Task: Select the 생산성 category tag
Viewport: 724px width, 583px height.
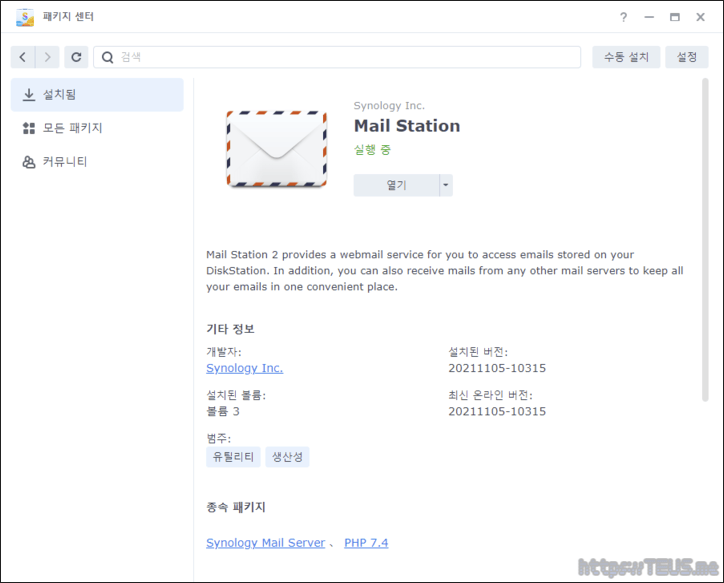Action: tap(287, 457)
